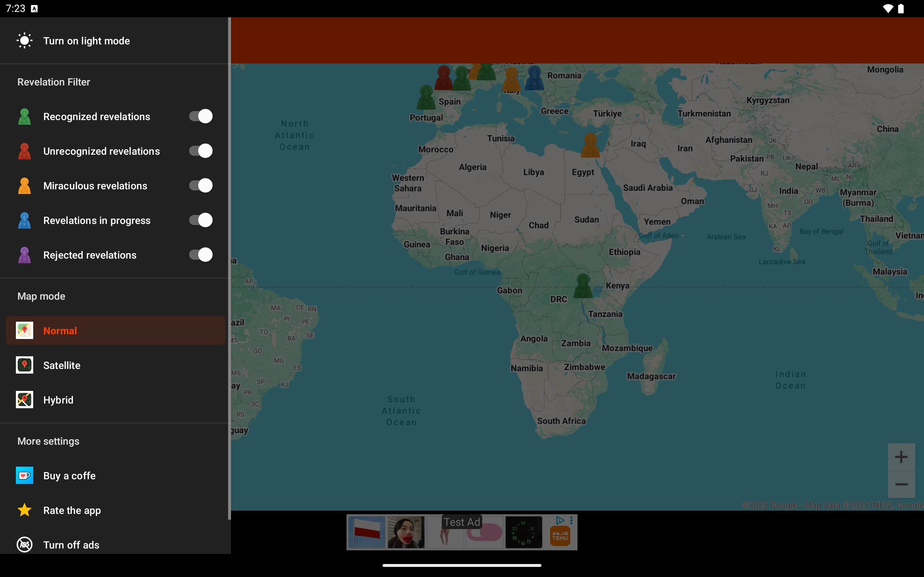Open the TEMU button in the ad banner

pos(560,536)
